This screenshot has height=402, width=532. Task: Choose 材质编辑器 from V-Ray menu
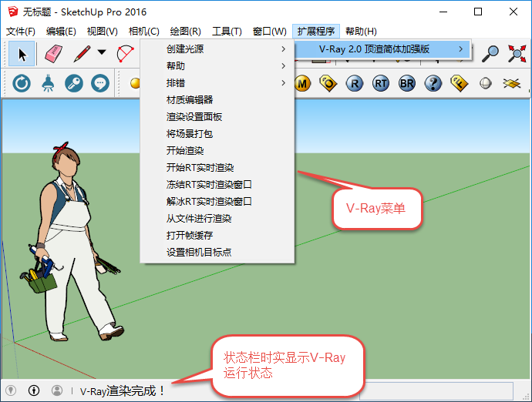pyautogui.click(x=217, y=100)
